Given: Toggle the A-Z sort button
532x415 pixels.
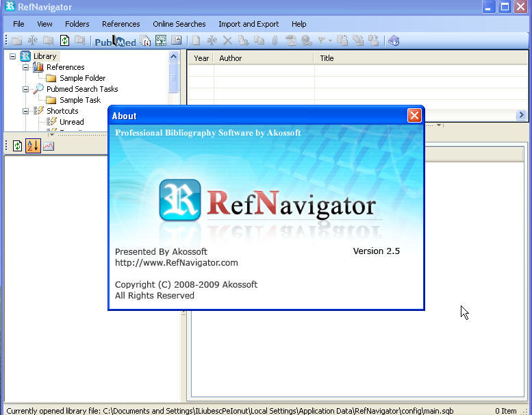Looking at the screenshot, I should coord(33,146).
